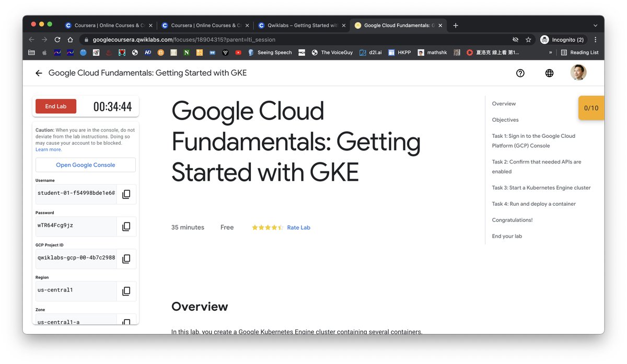Close the Google Cloud Fundamentals tab
Screen dimensions: 627x364
(x=440, y=25)
